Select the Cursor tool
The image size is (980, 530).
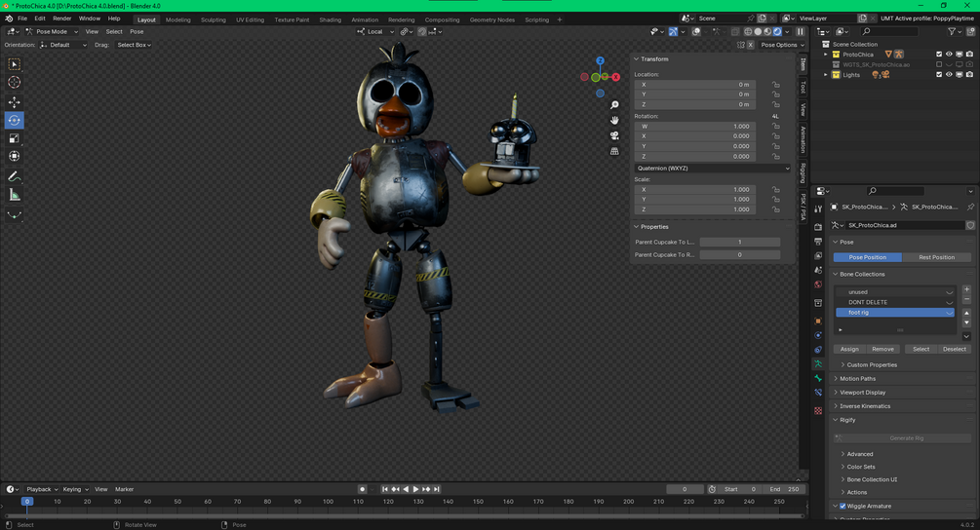point(14,83)
